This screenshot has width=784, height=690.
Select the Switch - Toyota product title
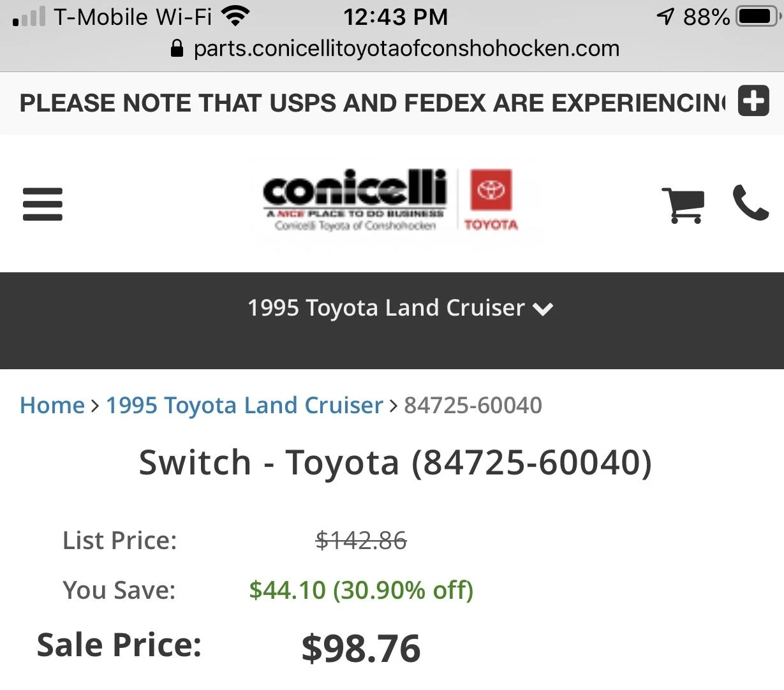pos(396,462)
